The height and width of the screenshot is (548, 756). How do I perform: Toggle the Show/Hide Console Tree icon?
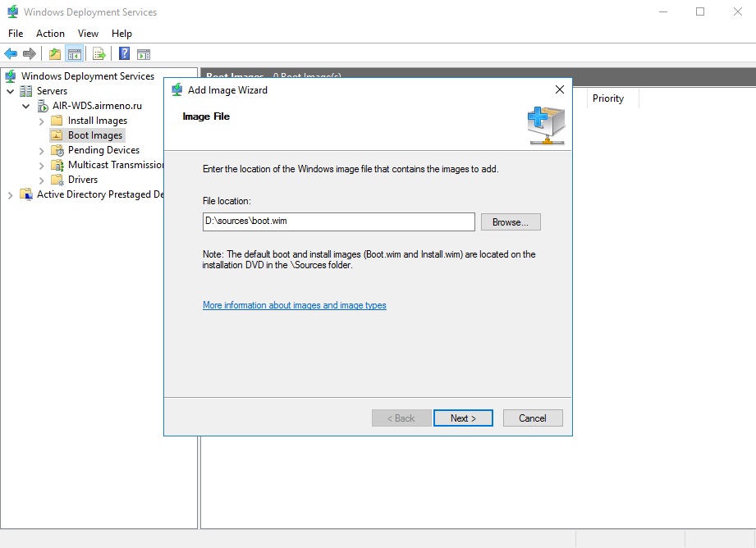tap(75, 54)
